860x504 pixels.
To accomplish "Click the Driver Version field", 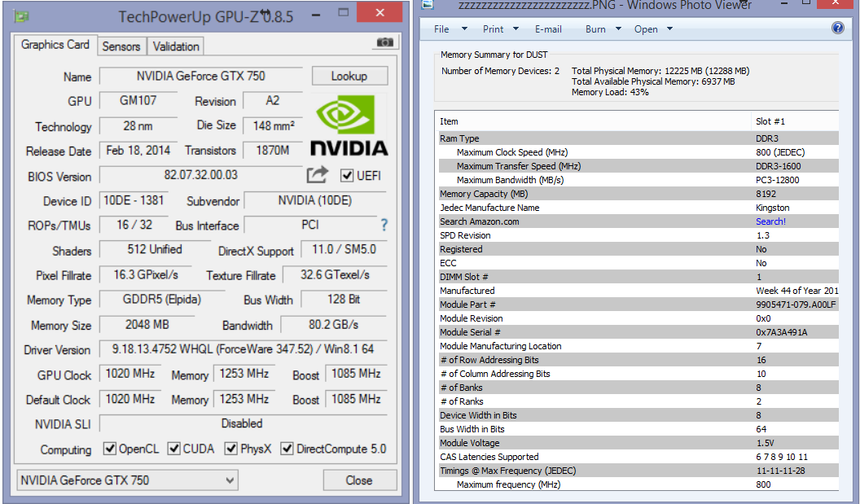I will [243, 349].
